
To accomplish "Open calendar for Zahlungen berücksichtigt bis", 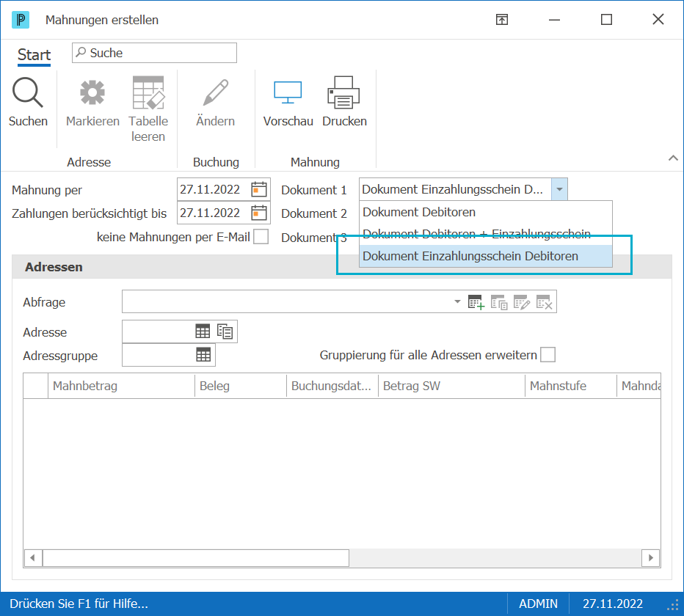I will [258, 213].
